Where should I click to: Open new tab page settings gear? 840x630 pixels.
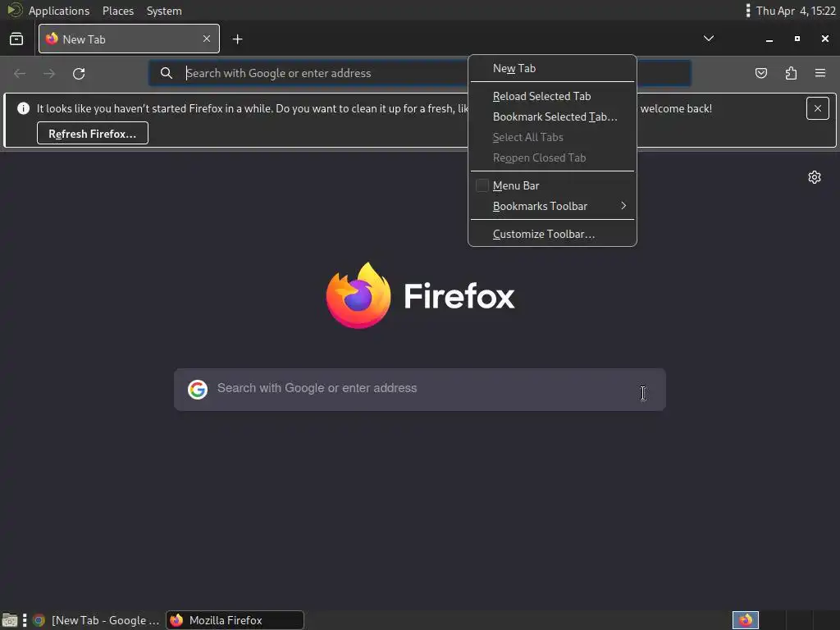[x=815, y=177]
